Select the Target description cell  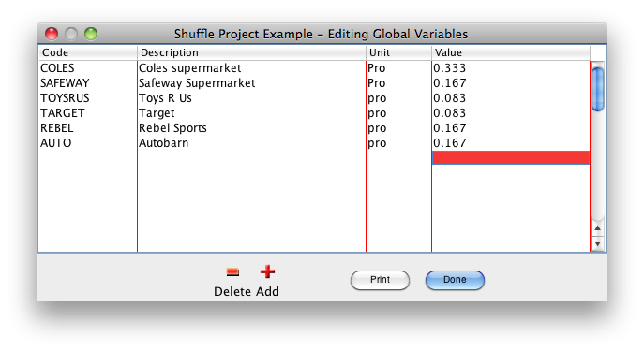251,113
